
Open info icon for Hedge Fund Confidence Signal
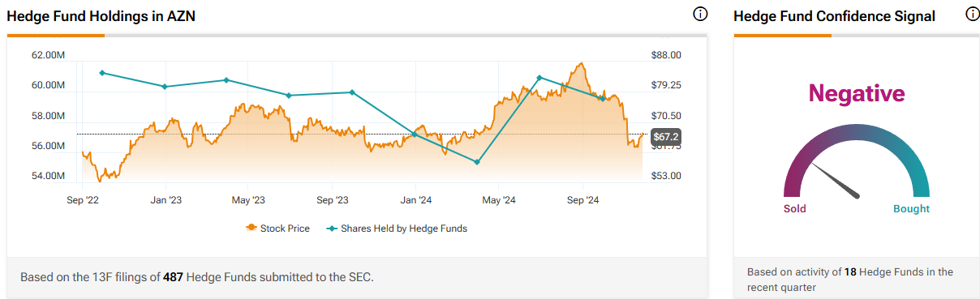(x=972, y=15)
